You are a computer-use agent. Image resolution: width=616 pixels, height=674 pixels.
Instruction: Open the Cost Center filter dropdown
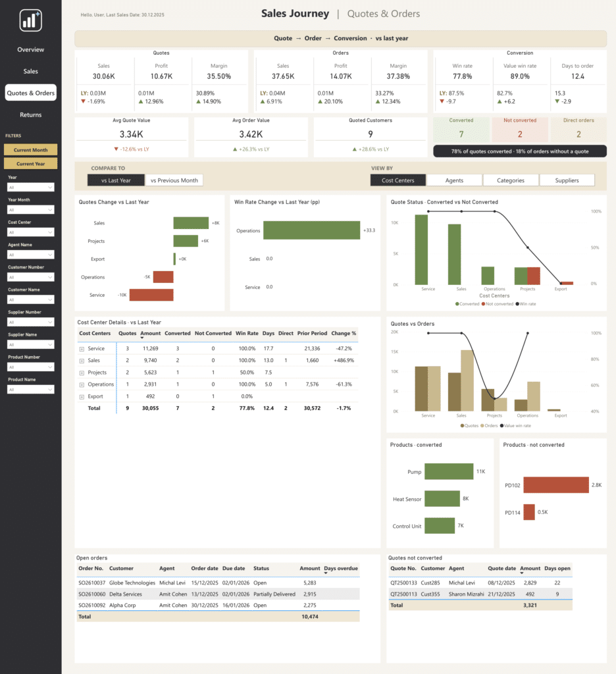click(31, 232)
